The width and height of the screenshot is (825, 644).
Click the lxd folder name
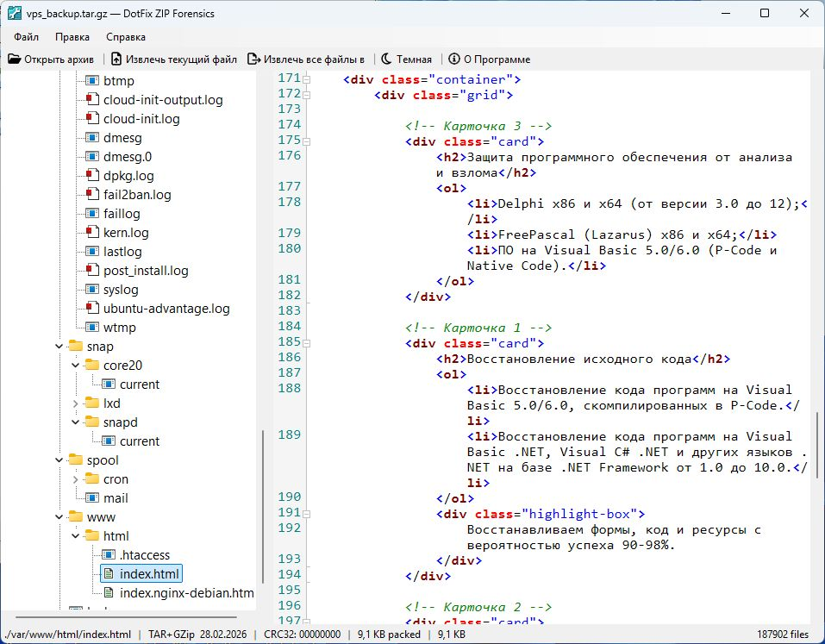[x=111, y=403]
